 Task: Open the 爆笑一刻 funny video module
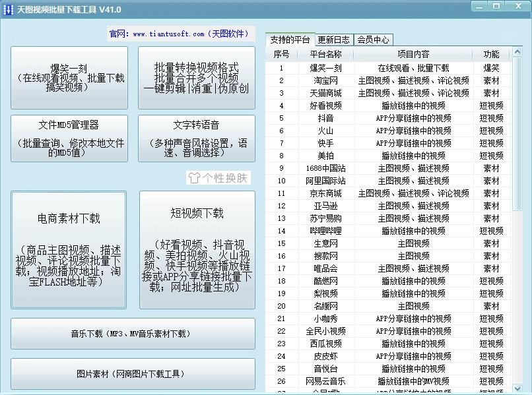69,78
